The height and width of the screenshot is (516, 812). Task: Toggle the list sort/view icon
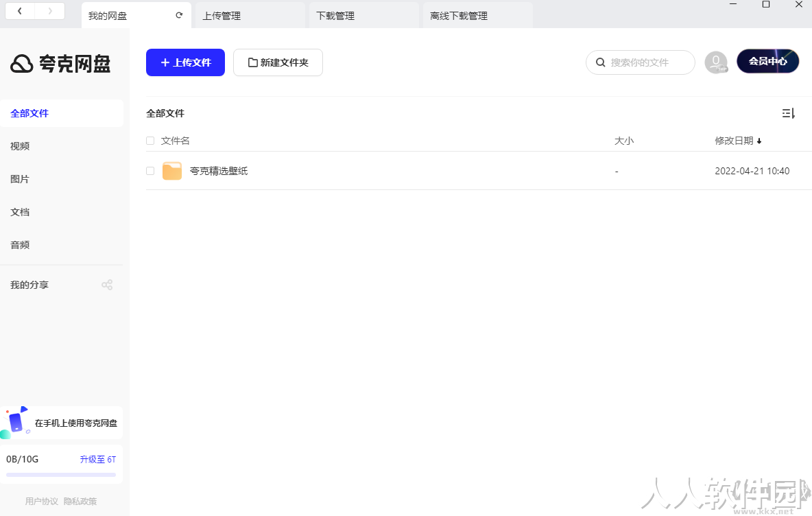click(x=788, y=113)
